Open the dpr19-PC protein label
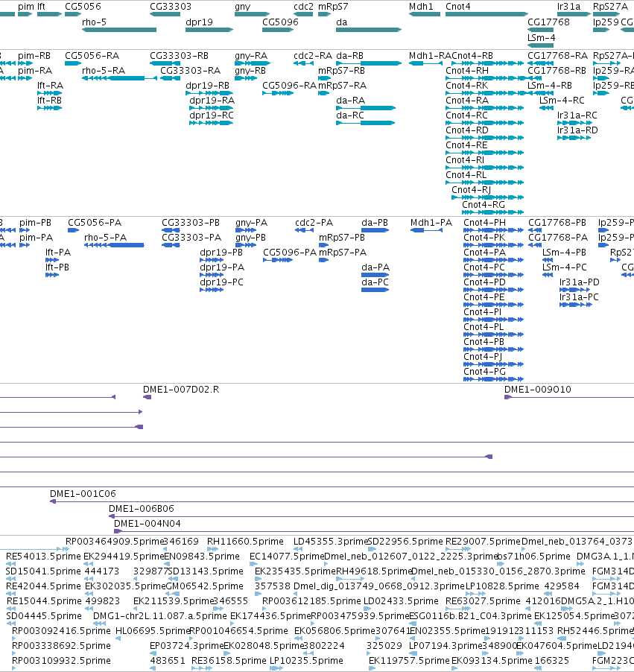Viewport: 634px width, 672px height. 221,282
